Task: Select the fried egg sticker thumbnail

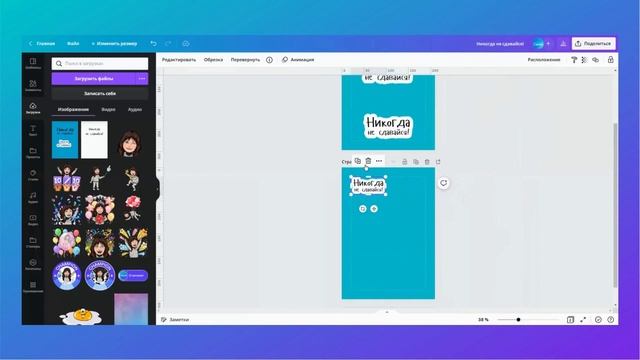Action: click(x=81, y=316)
